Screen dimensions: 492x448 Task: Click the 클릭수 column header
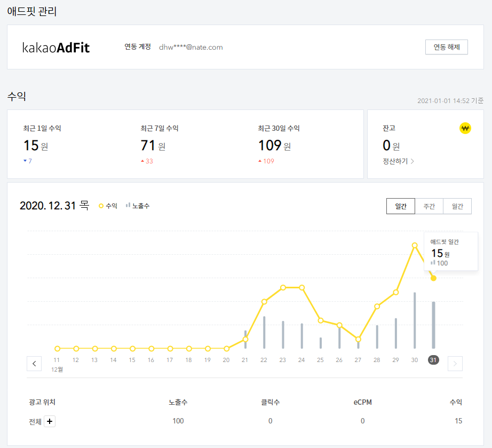click(x=270, y=402)
